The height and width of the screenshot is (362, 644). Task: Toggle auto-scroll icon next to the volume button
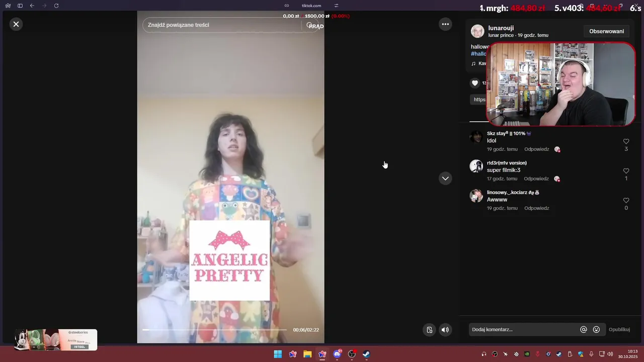pyautogui.click(x=429, y=330)
